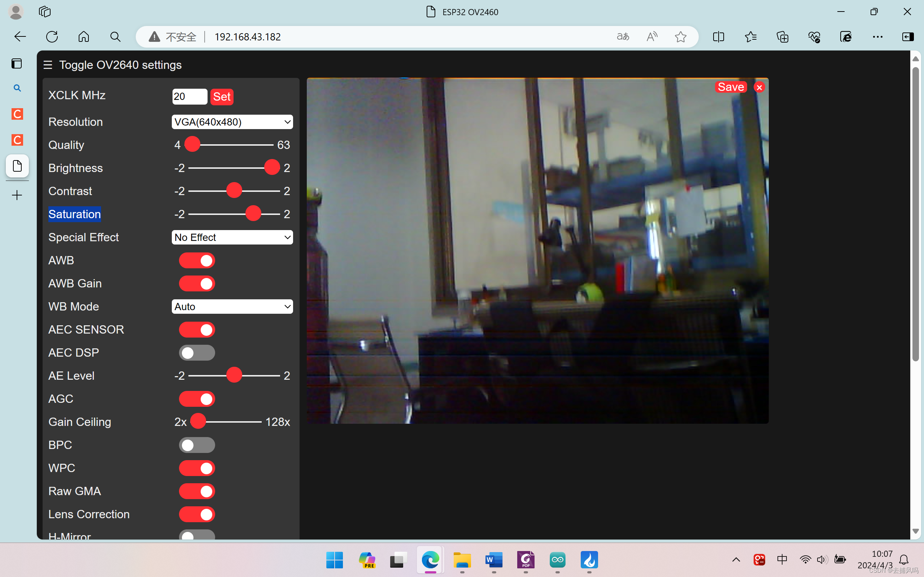
Task: Click the hamburger Toggle OV2640 settings icon
Action: tap(48, 65)
